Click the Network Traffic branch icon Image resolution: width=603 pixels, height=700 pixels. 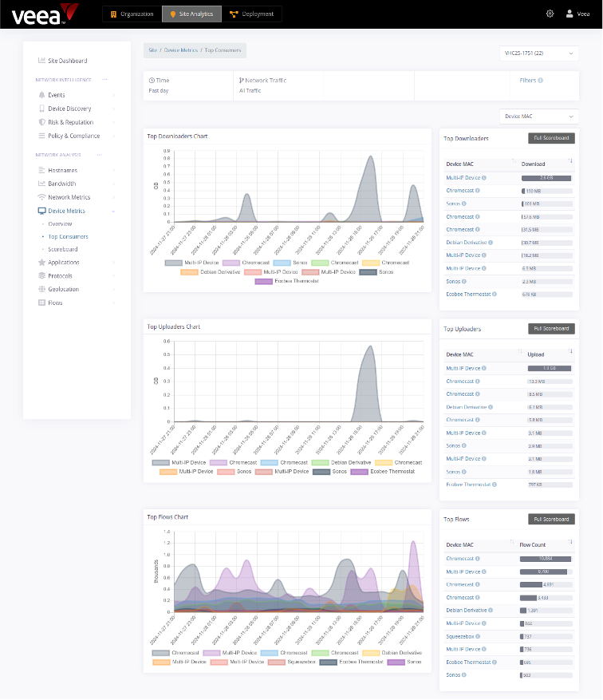coord(242,81)
